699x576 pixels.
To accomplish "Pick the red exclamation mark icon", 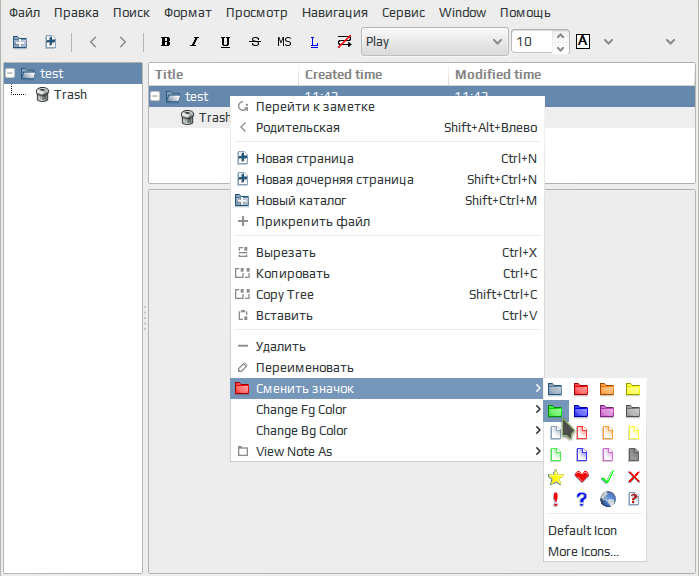I will 556,499.
